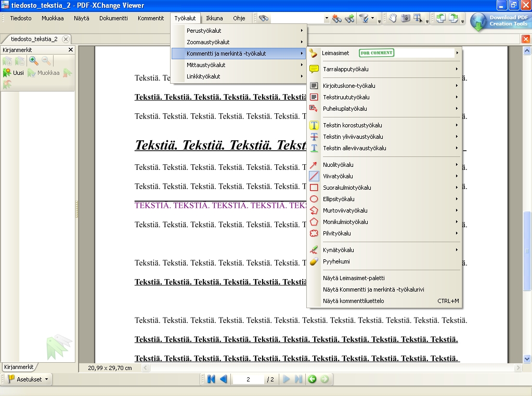532x396 pixels.
Task: Click the page number input field
Action: tap(248, 379)
